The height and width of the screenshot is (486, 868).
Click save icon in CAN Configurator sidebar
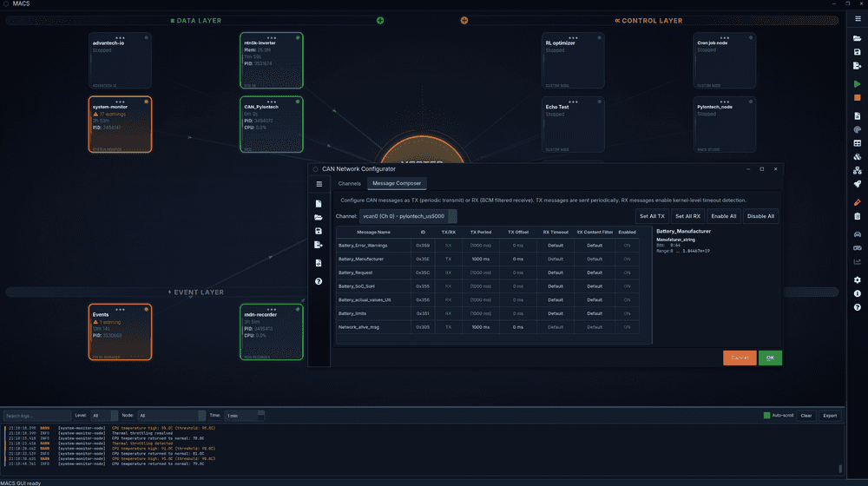pyautogui.click(x=319, y=231)
